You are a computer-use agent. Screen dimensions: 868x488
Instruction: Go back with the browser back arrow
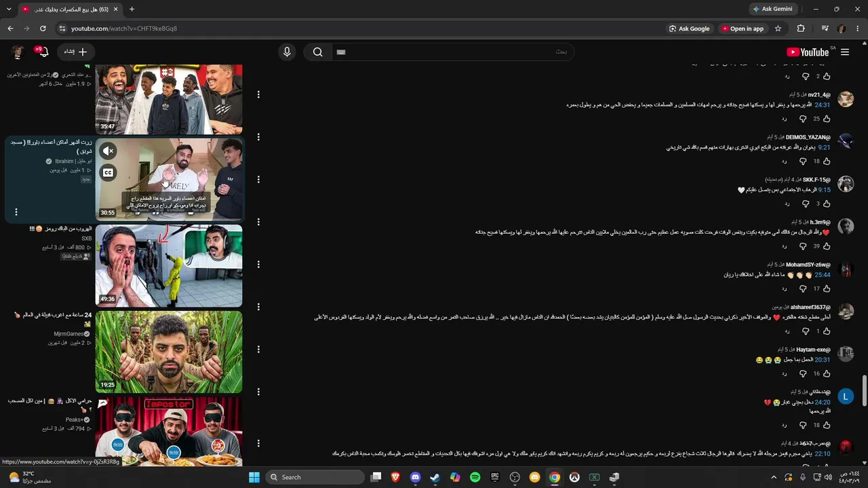point(10,28)
